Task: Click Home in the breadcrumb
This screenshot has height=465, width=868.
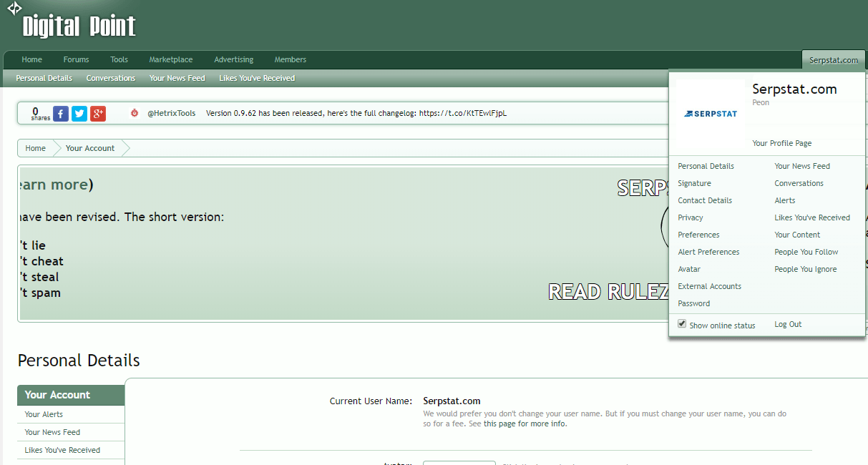Action: 35,148
